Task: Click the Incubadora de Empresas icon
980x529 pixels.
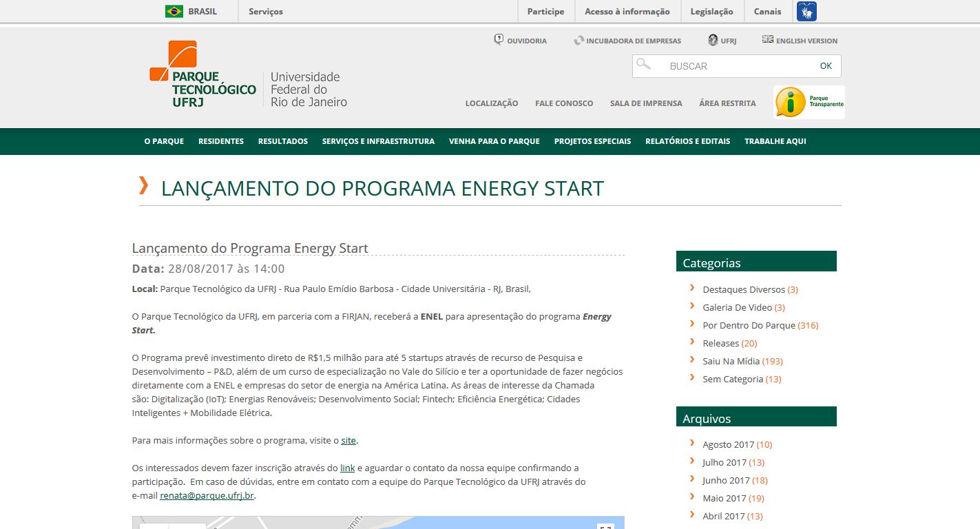Action: [x=579, y=41]
